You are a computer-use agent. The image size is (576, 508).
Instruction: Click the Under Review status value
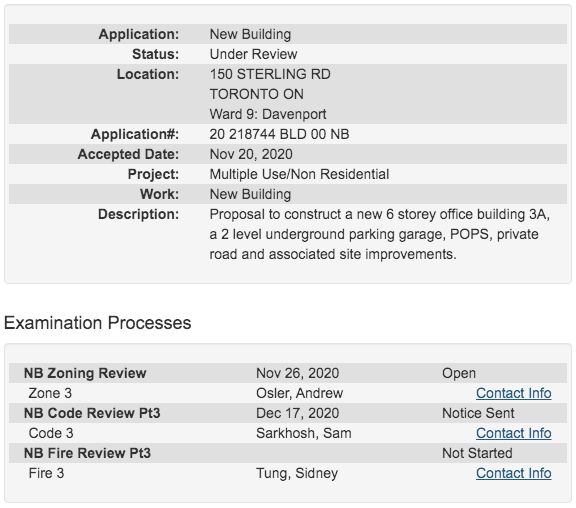253,54
